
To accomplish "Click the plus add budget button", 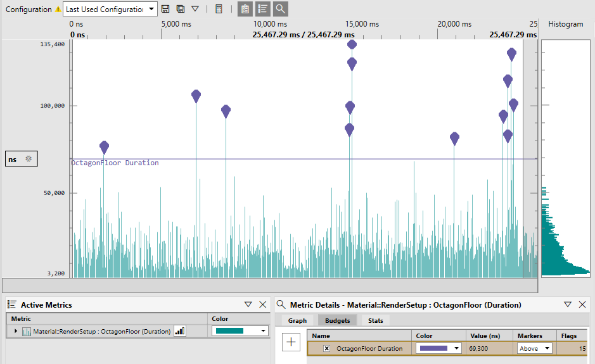I will [291, 342].
